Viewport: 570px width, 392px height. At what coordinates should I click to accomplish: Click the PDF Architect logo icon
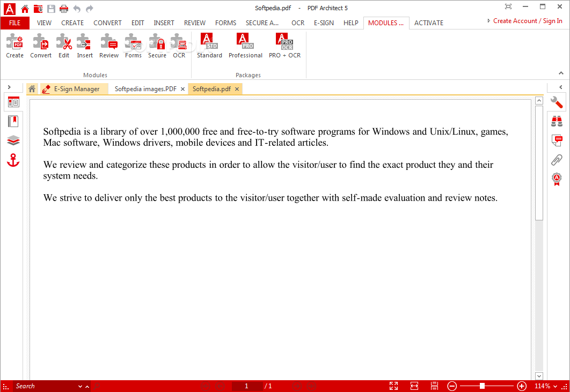pyautogui.click(x=10, y=9)
